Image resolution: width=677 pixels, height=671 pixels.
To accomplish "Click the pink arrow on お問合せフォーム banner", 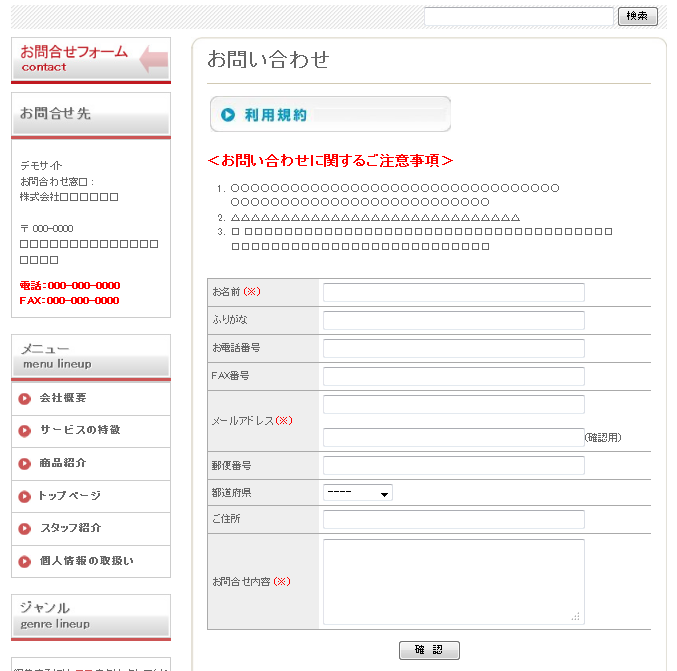I will pyautogui.click(x=153, y=59).
